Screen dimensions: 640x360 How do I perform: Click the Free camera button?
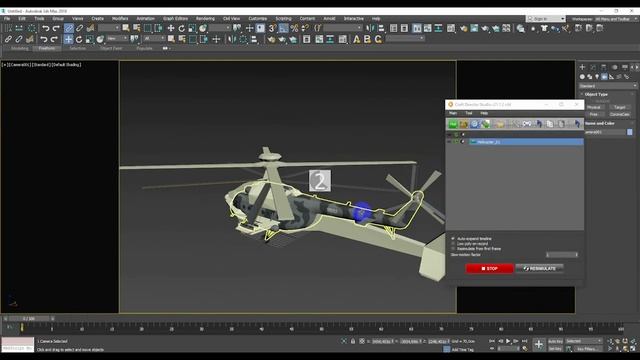click(x=594, y=114)
